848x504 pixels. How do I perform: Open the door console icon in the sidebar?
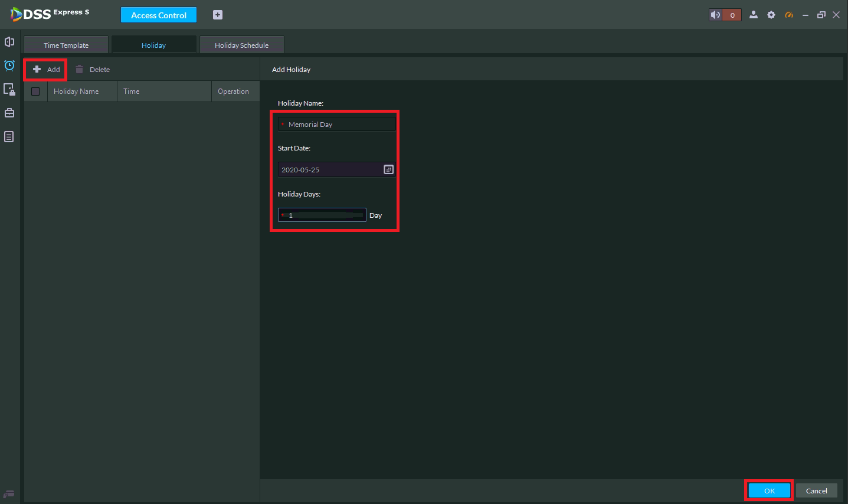coord(9,42)
